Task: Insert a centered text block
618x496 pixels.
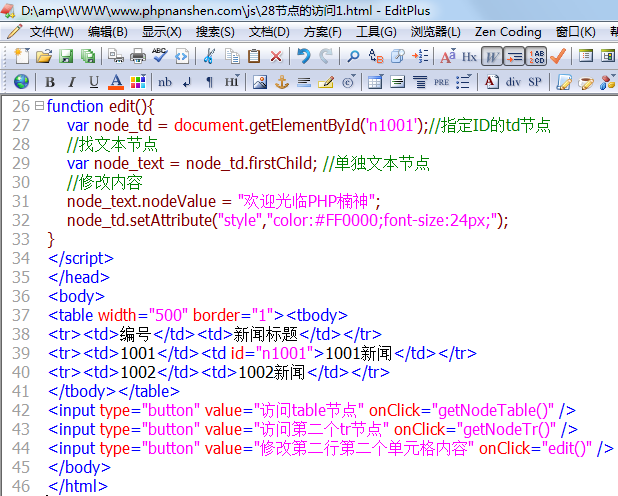Action: pos(420,82)
